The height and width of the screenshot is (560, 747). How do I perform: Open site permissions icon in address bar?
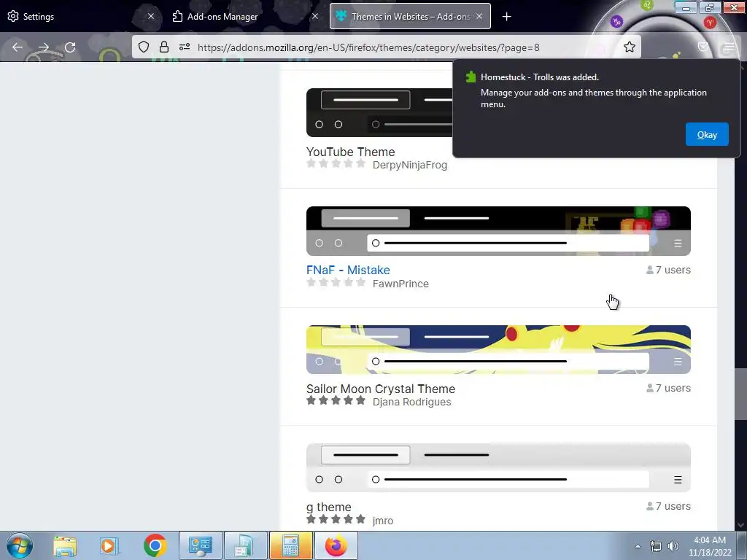(x=185, y=47)
